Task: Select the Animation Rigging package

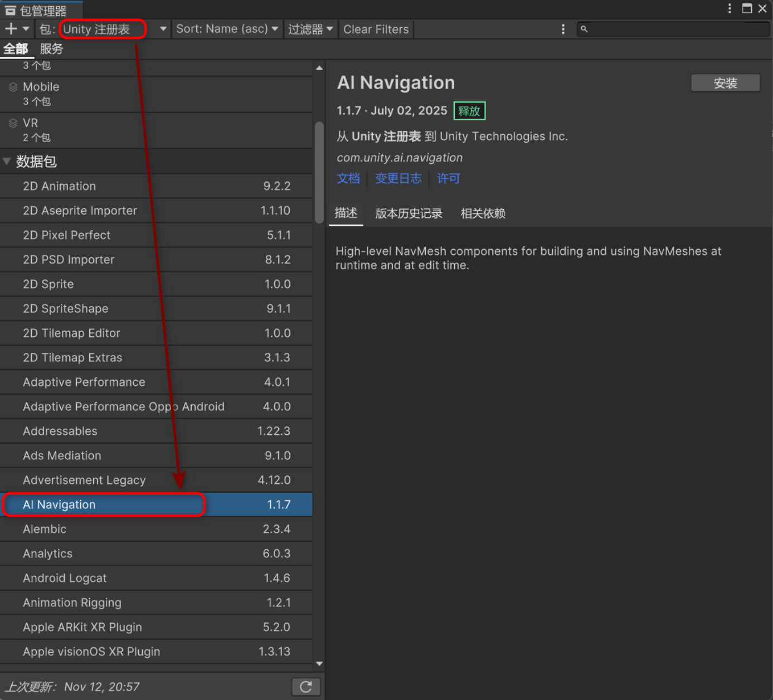Action: pos(156,603)
